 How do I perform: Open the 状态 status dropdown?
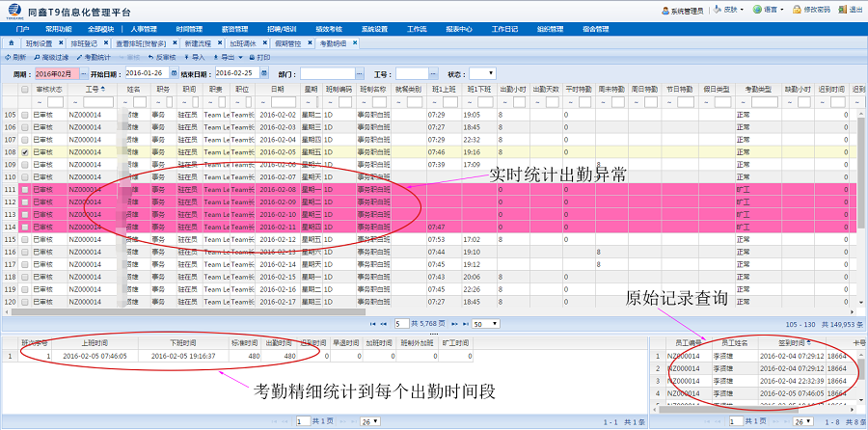(490, 73)
